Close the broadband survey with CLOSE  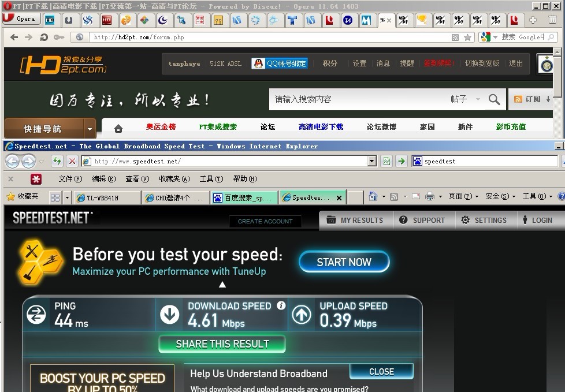(x=381, y=372)
